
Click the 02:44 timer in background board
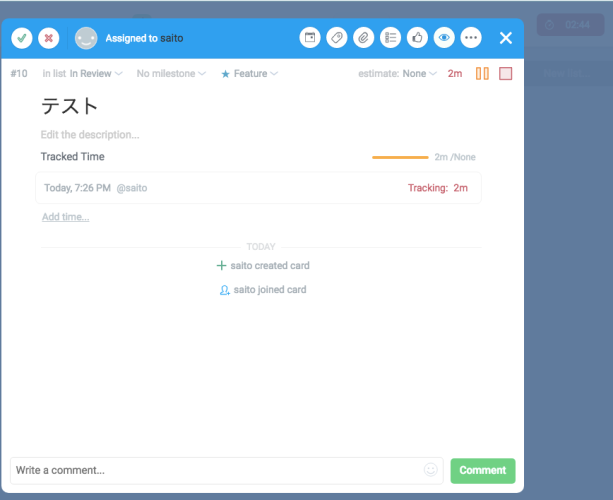click(x=570, y=25)
